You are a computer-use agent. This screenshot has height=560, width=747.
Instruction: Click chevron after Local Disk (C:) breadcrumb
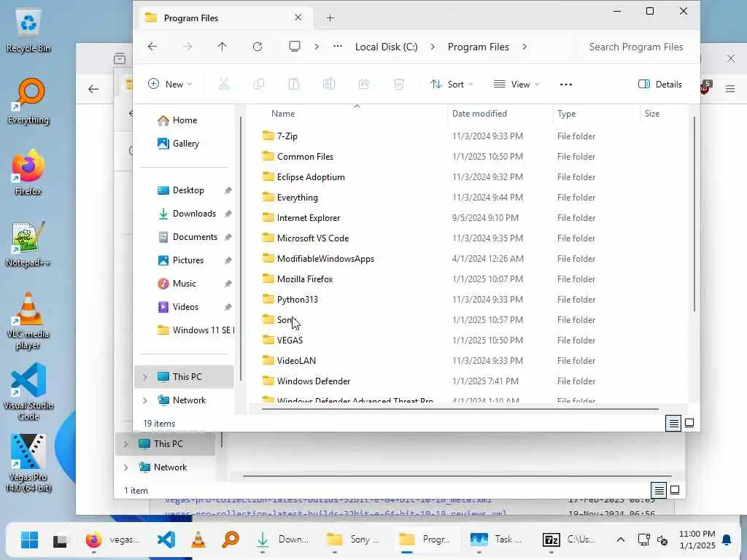[x=432, y=47]
